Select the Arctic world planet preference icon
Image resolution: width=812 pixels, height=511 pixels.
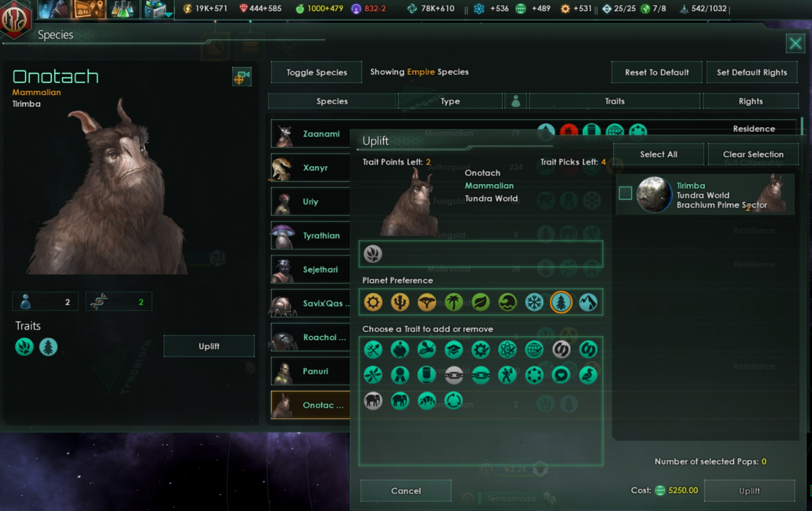point(534,302)
